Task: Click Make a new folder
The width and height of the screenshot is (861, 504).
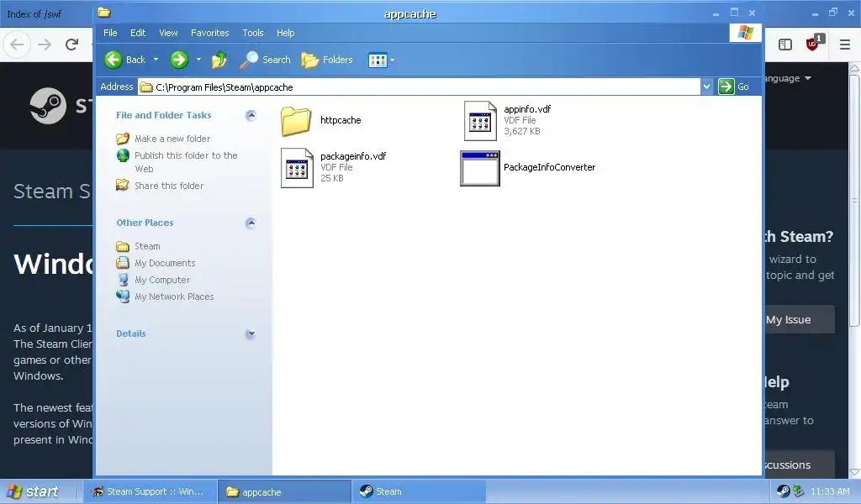Action: point(172,139)
